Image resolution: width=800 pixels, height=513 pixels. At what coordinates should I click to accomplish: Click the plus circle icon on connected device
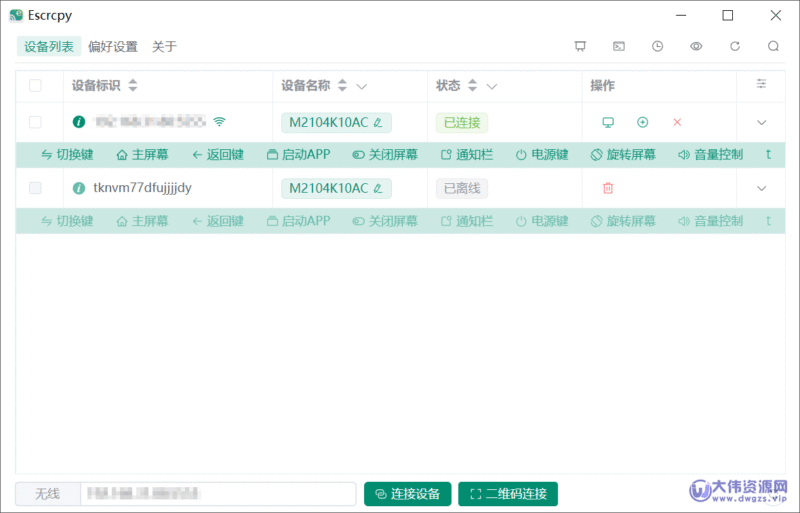point(642,122)
